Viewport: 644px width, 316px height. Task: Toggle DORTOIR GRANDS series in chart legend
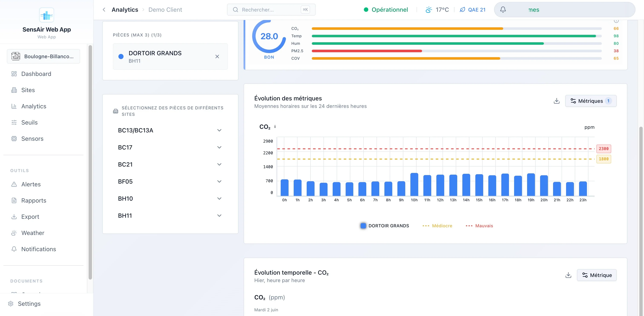click(x=384, y=226)
